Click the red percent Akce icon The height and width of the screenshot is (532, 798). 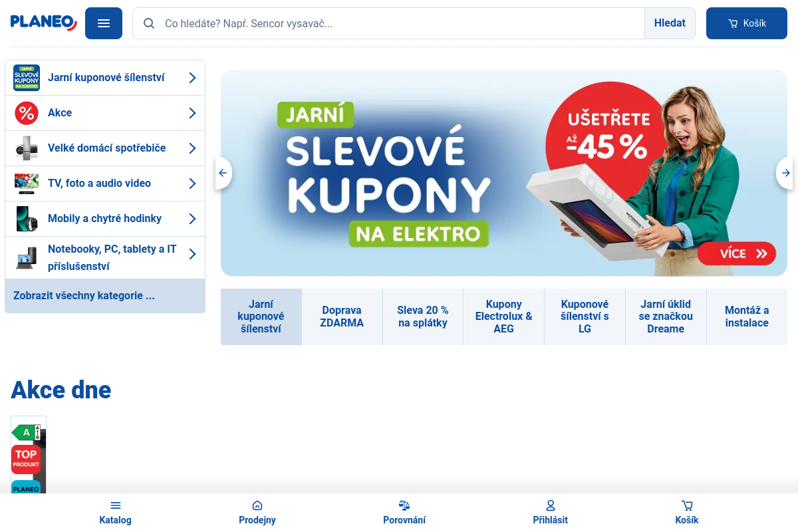point(27,113)
